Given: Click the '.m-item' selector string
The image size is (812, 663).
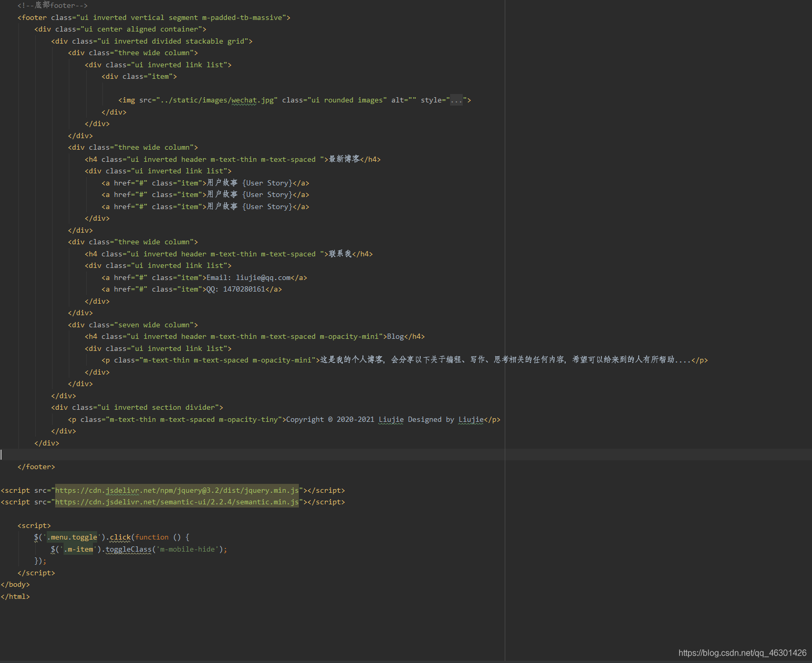Looking at the screenshot, I should click(78, 549).
